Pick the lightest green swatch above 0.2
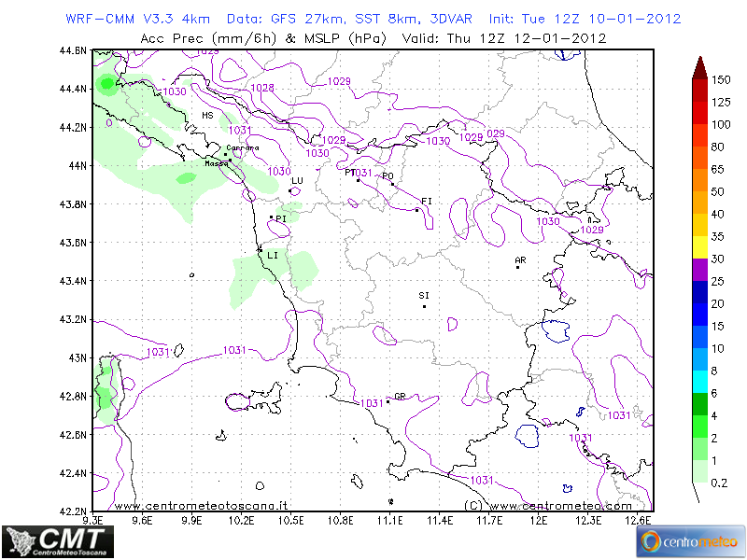Screen dimensions: 747x560 coord(698,471)
